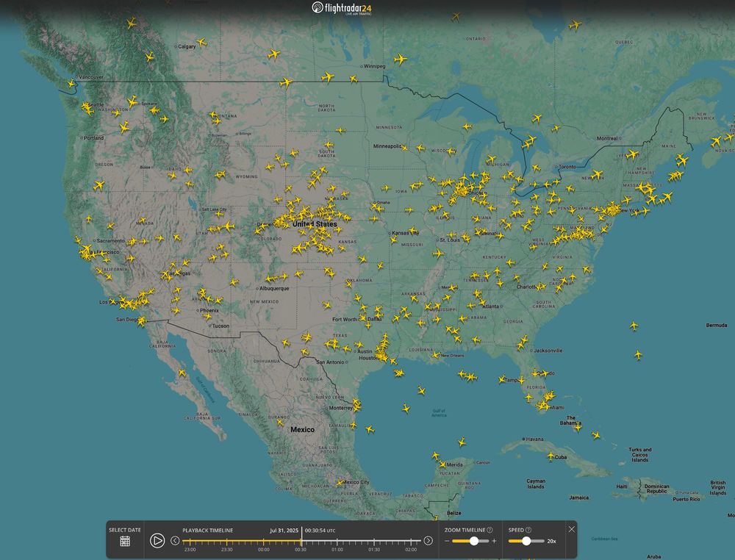Screen dimensions: 735x560
Task: Zoom in timeline with plus icon
Action: pos(494,541)
